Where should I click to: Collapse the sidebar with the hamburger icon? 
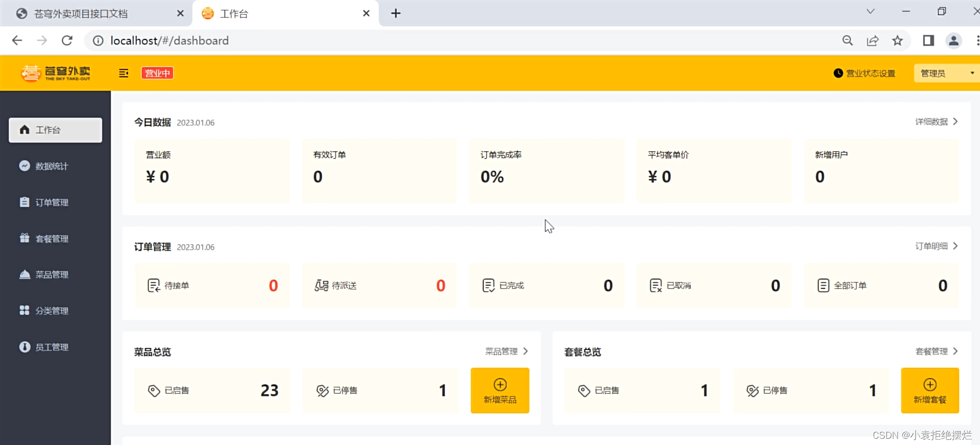coord(123,73)
